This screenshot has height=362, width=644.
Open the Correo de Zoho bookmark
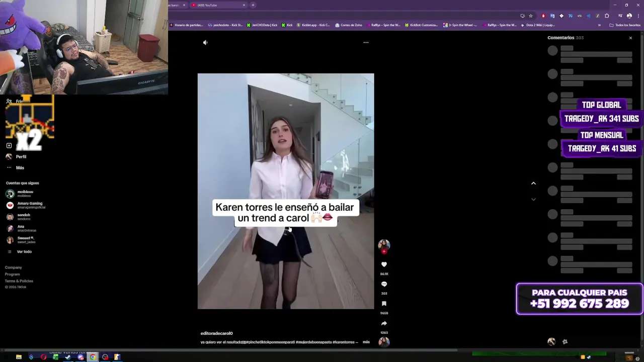pos(349,25)
